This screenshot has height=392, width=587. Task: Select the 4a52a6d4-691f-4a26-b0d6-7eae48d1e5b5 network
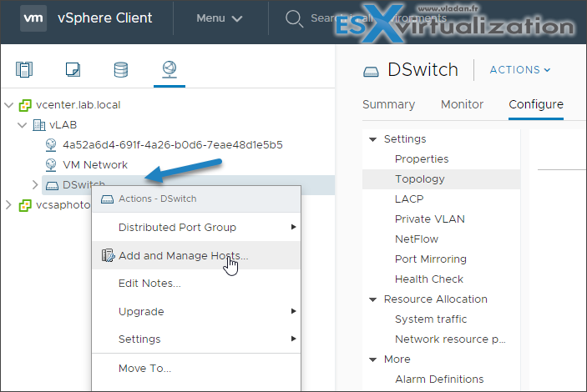(173, 145)
